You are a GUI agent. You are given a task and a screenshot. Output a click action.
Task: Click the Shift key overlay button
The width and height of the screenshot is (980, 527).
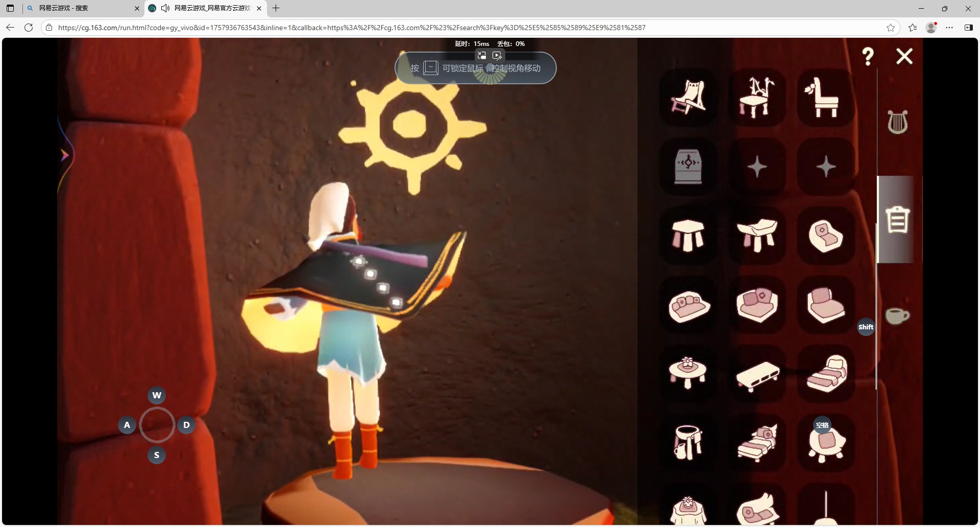(x=866, y=327)
